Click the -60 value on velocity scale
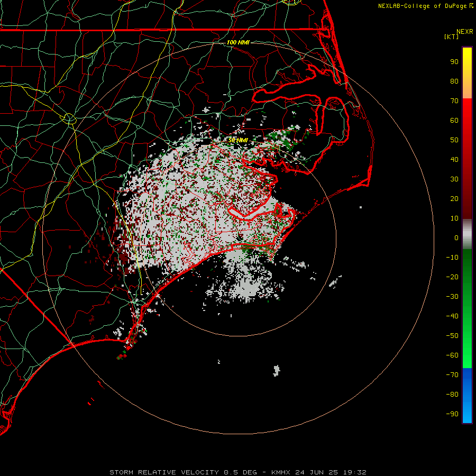 [452, 355]
